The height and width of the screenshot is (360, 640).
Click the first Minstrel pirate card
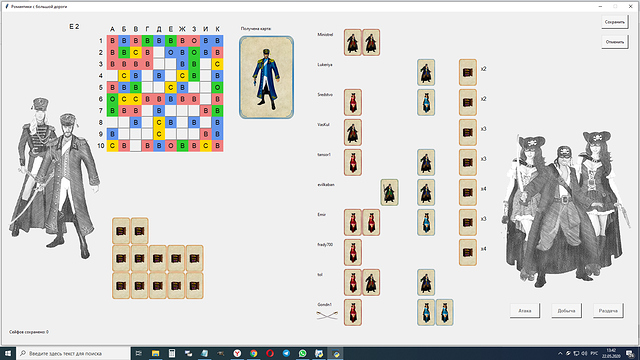coord(353,42)
